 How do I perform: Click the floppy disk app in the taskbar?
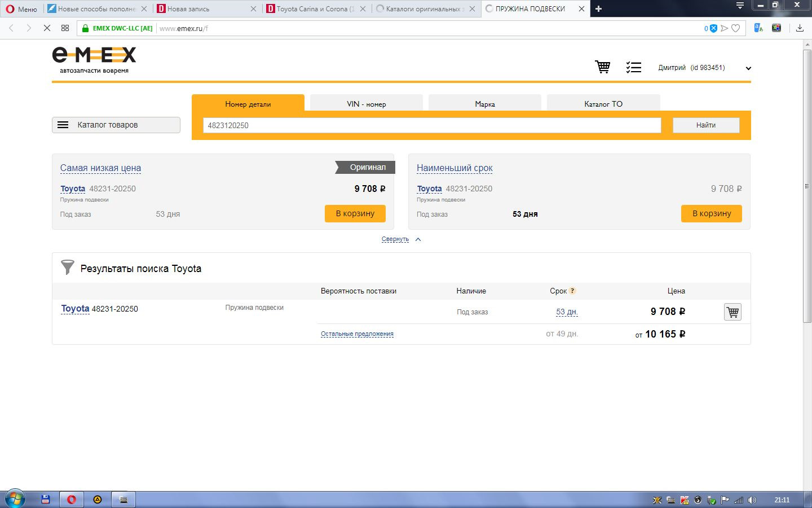point(46,500)
